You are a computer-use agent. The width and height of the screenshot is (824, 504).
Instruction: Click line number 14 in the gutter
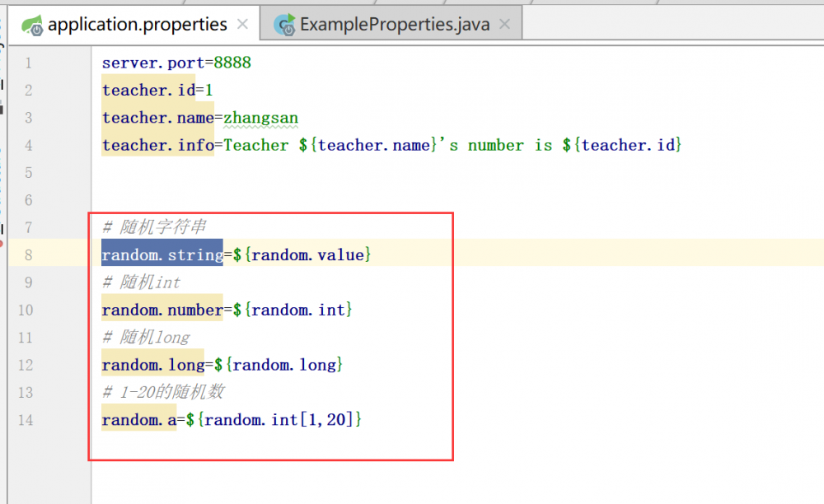[x=26, y=420]
